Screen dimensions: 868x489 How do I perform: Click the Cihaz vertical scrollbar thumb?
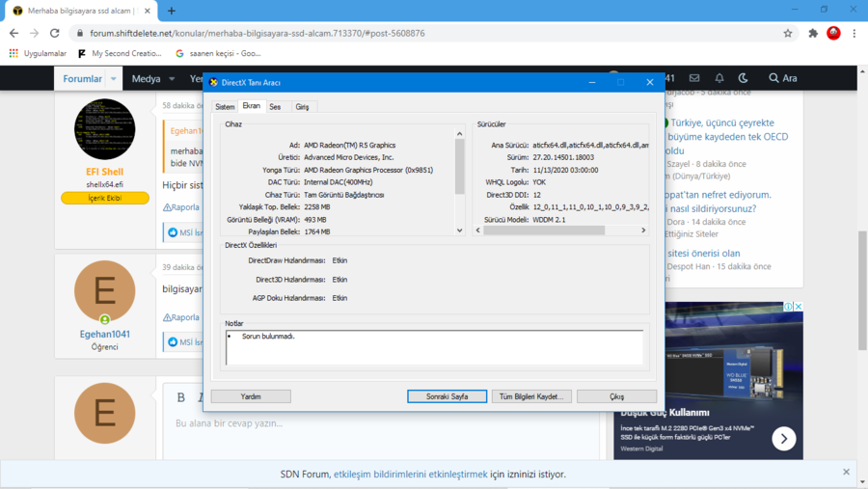click(459, 166)
